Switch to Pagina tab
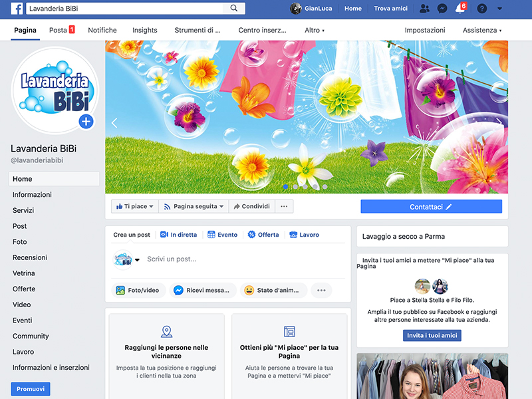Viewport: 532px width, 399px height. pos(25,30)
